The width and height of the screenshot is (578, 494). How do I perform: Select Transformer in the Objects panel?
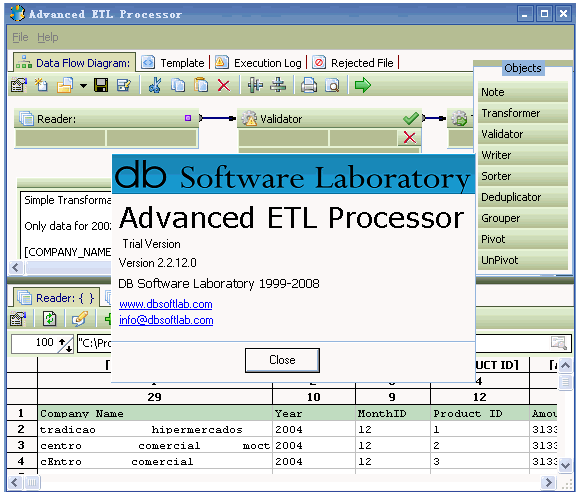[x=523, y=113]
